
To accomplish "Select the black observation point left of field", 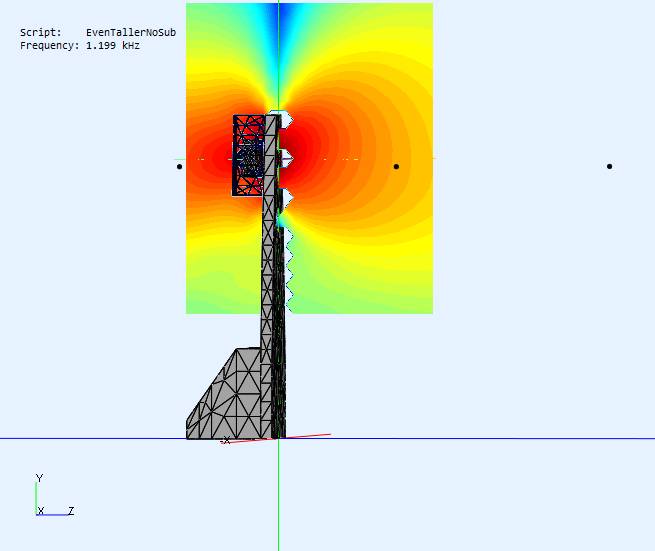I will (180, 167).
